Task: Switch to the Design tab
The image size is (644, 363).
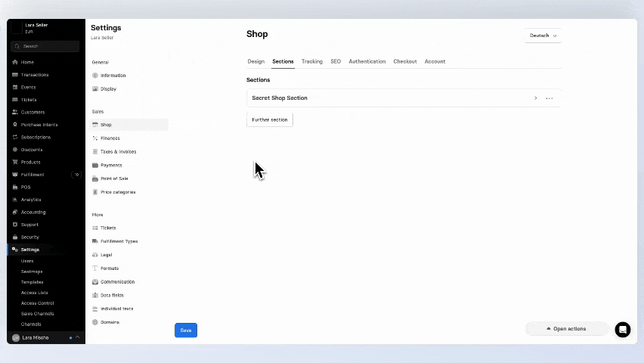Action: (255, 61)
